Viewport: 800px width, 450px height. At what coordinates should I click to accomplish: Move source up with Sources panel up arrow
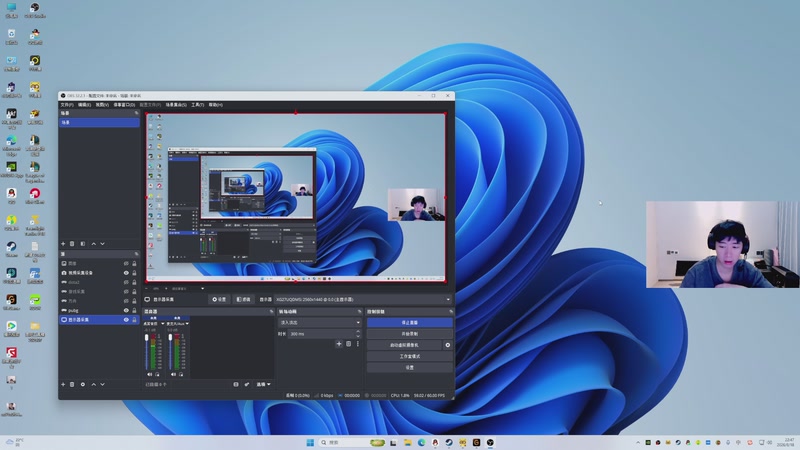click(x=93, y=384)
